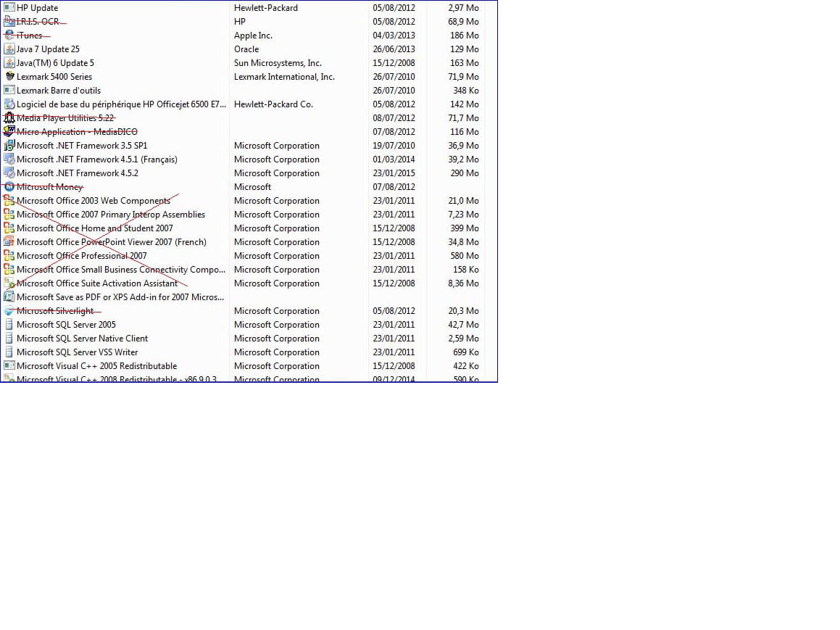Click the .NET Framework 3.5 SP1 icon
The width and height of the screenshot is (840, 630).
[9, 145]
